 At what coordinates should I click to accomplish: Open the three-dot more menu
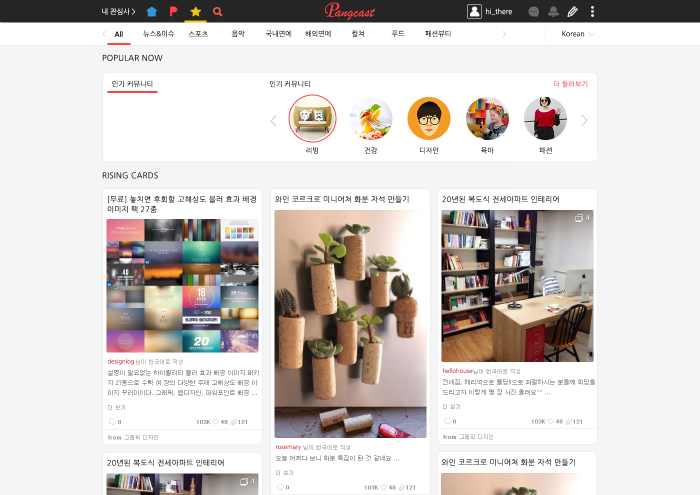click(x=592, y=12)
